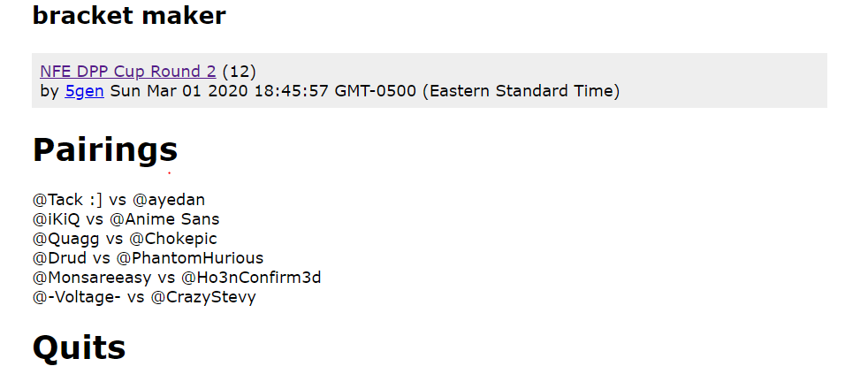Click the Sun Mar 01 2020 timestamp text

[365, 91]
